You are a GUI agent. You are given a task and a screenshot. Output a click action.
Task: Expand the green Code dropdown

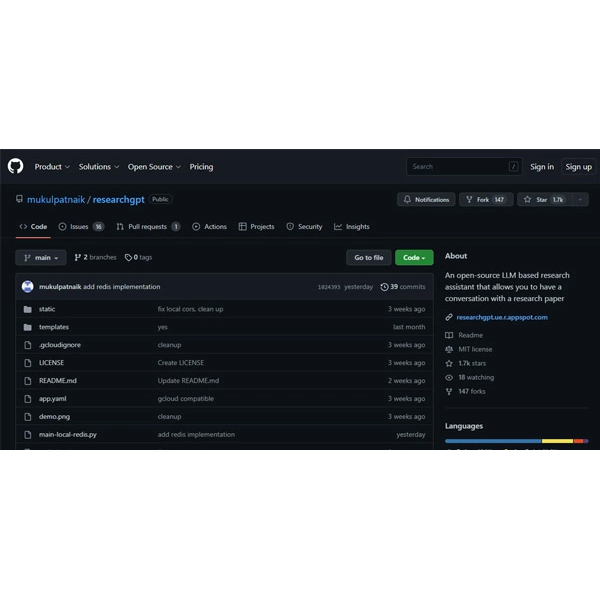(414, 257)
